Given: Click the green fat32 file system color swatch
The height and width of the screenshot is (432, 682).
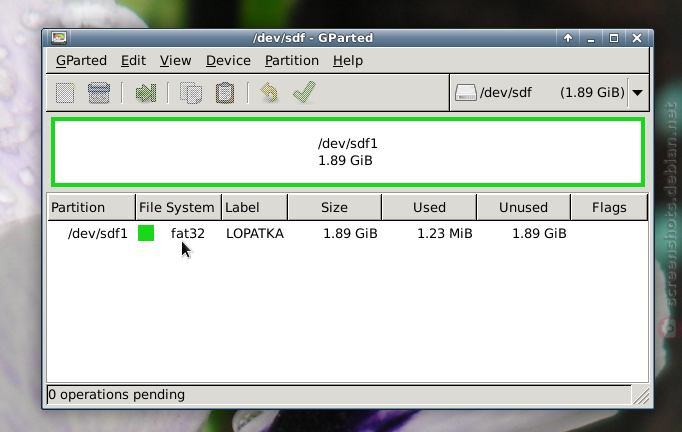Looking at the screenshot, I should pyautogui.click(x=146, y=233).
